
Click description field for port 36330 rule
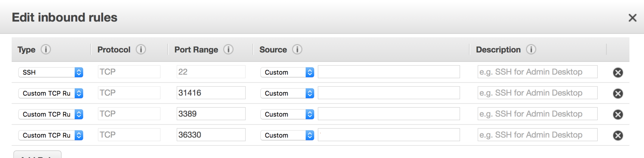(537, 135)
